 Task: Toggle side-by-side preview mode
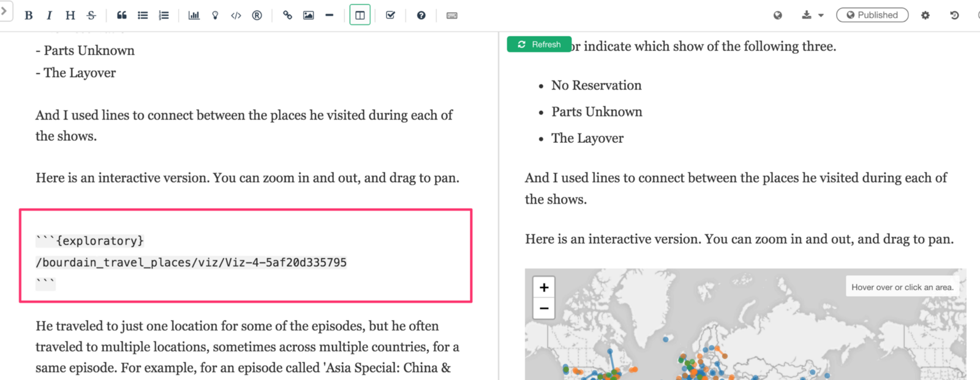(x=360, y=15)
